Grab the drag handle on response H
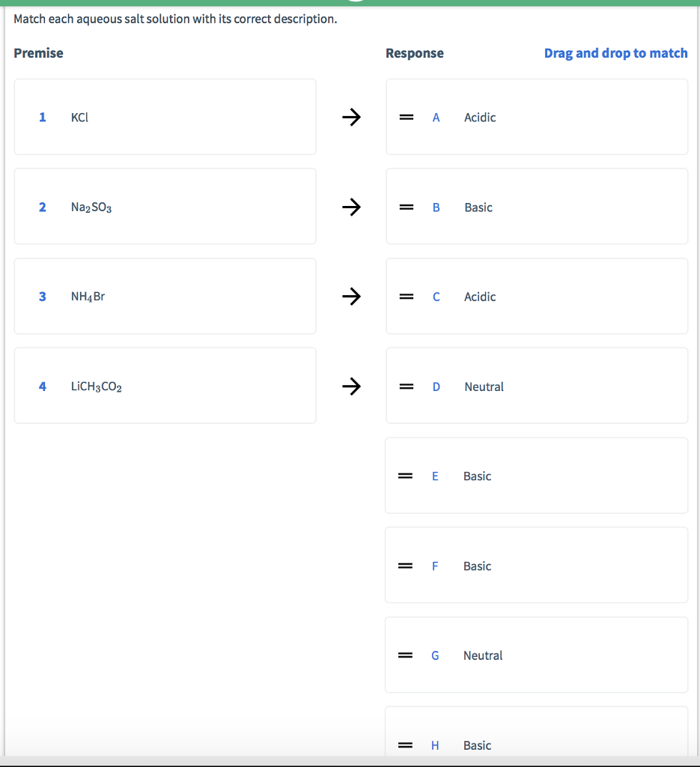 405,746
